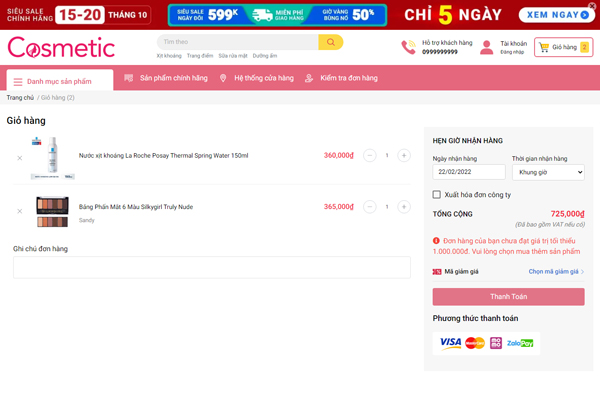Open Silkygirl eyeshadow palette thumbnail
The width and height of the screenshot is (600, 408).
tap(52, 211)
